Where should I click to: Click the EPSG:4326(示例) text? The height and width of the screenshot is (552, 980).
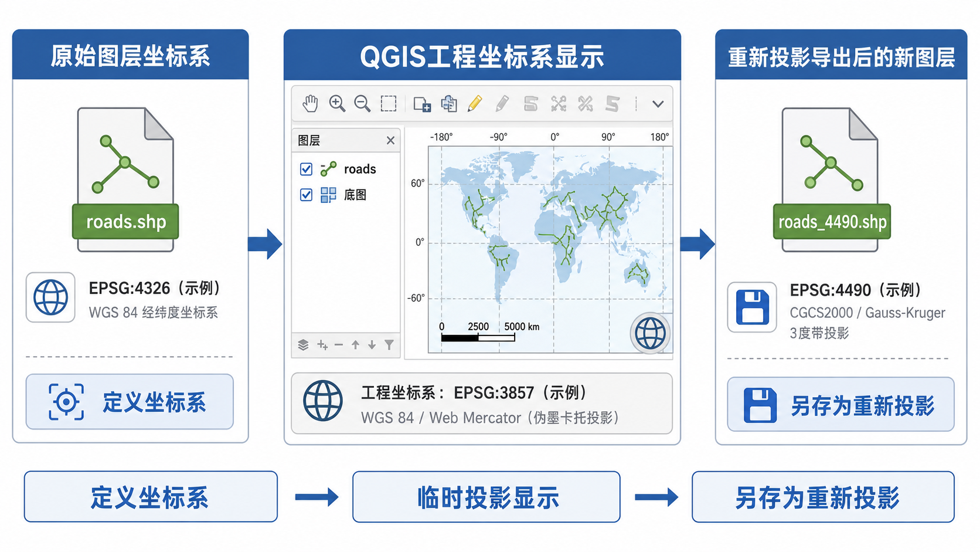click(x=155, y=288)
